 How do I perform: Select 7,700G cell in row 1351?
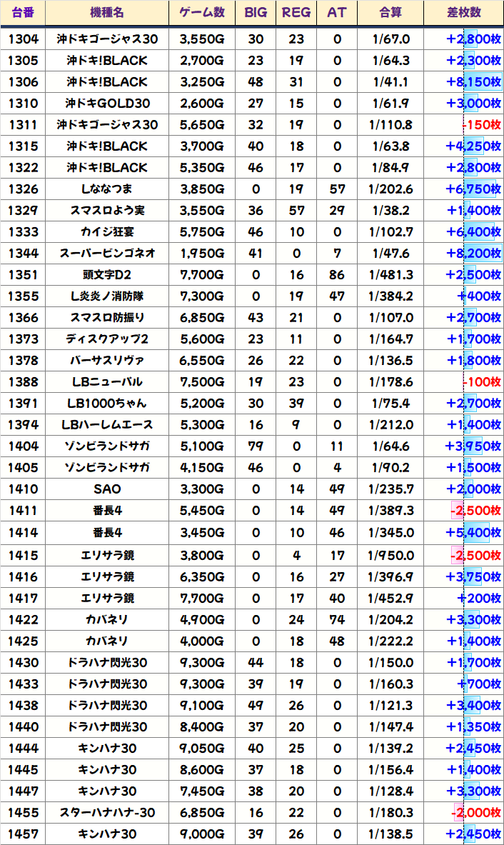pyautogui.click(x=202, y=275)
